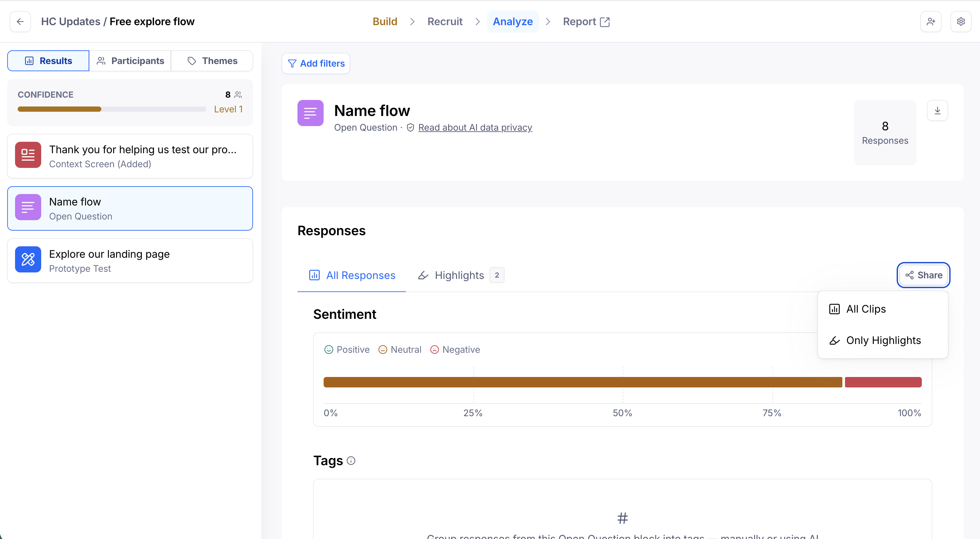Open the Report step
Image resolution: width=980 pixels, height=539 pixels.
(x=586, y=22)
